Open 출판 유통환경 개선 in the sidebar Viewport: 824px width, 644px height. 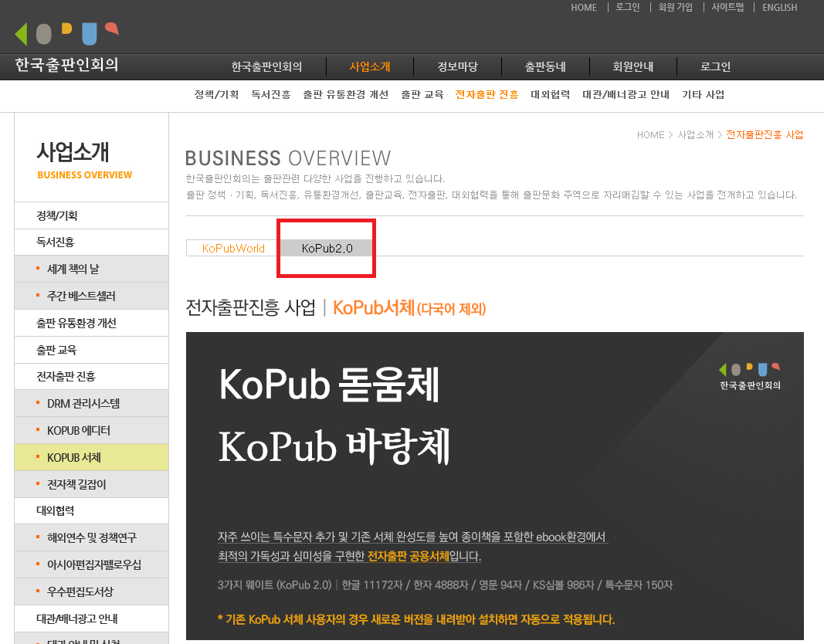[91, 323]
